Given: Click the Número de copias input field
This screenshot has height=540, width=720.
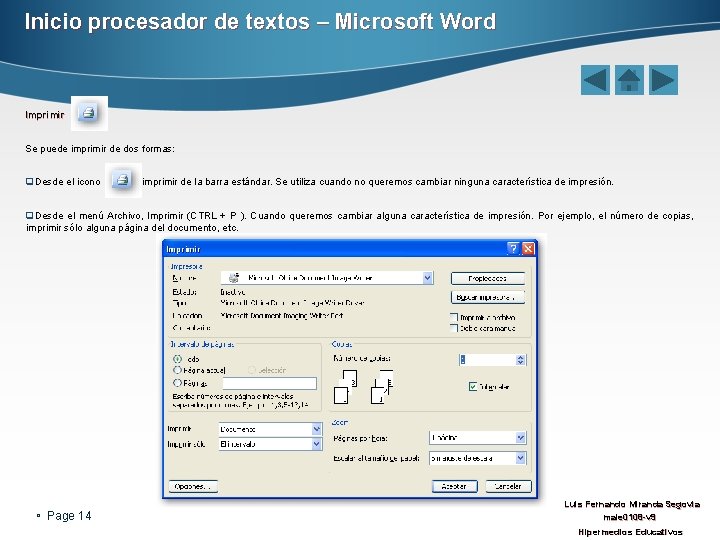Looking at the screenshot, I should click(x=487, y=360).
